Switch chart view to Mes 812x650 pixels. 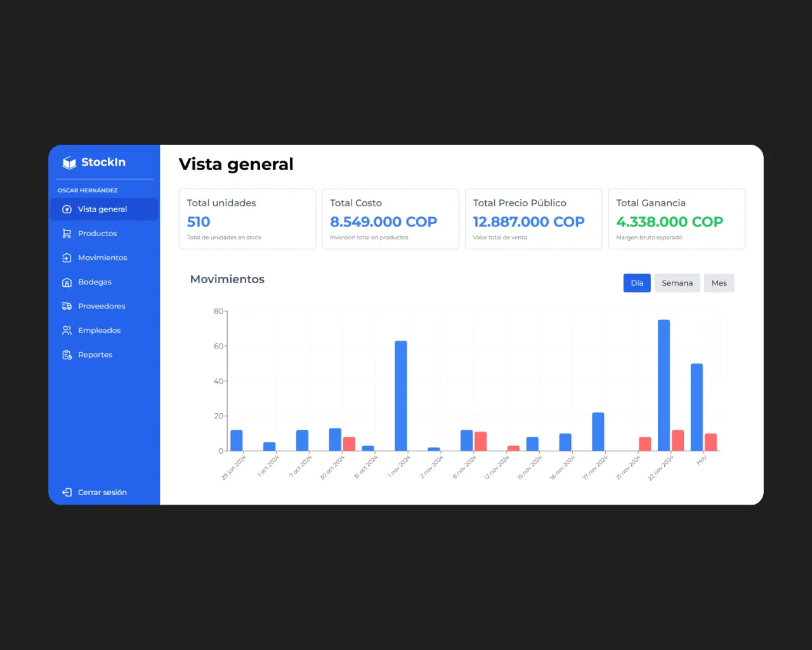click(x=719, y=283)
